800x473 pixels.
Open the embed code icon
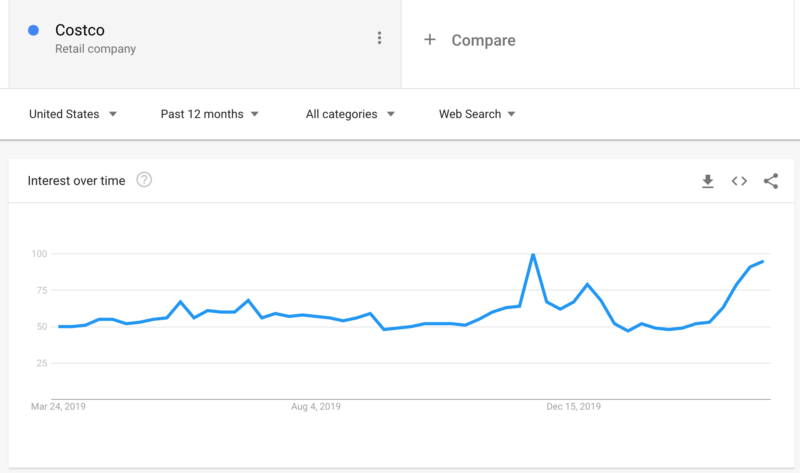tap(739, 181)
